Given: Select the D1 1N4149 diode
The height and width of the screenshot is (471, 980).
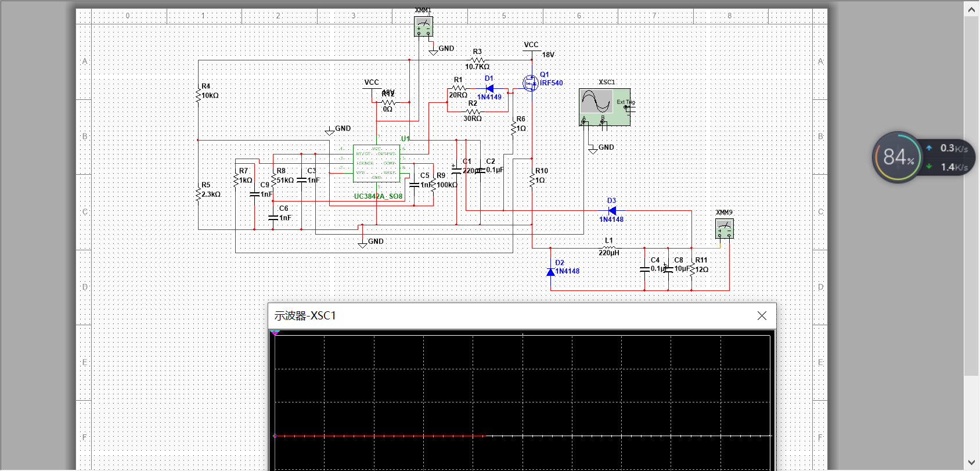Looking at the screenshot, I should pyautogui.click(x=489, y=89).
